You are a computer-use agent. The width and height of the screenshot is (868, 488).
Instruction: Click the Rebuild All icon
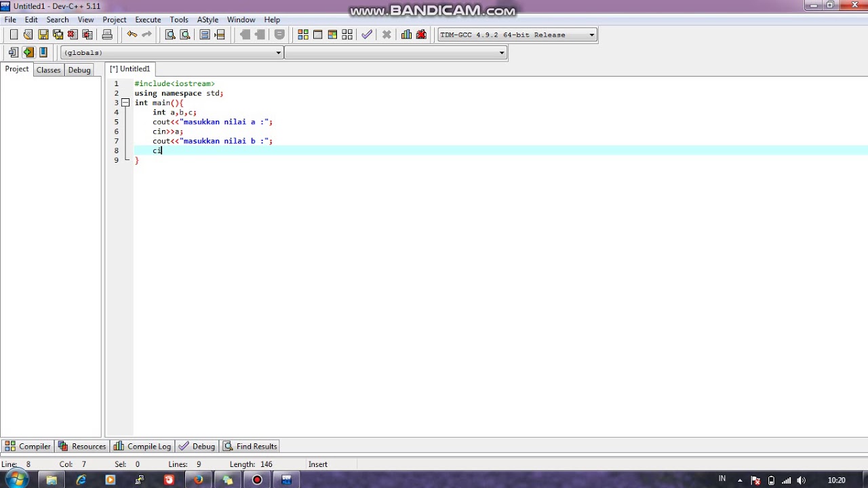tap(347, 35)
